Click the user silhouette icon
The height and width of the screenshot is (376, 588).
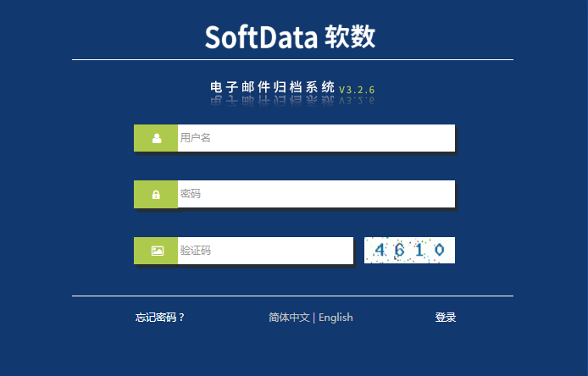pyautogui.click(x=157, y=138)
